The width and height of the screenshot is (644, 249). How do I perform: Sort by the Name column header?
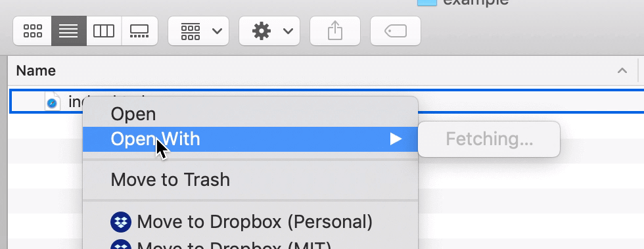[x=36, y=71]
